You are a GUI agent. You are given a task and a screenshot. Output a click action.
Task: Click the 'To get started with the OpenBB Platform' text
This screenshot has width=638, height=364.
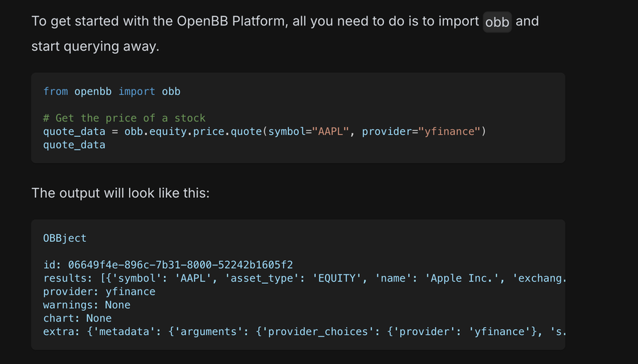160,21
